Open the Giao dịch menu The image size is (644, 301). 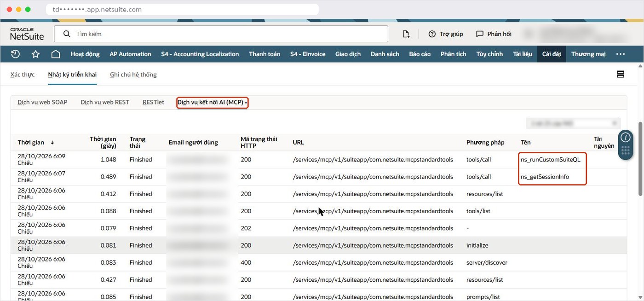(348, 54)
